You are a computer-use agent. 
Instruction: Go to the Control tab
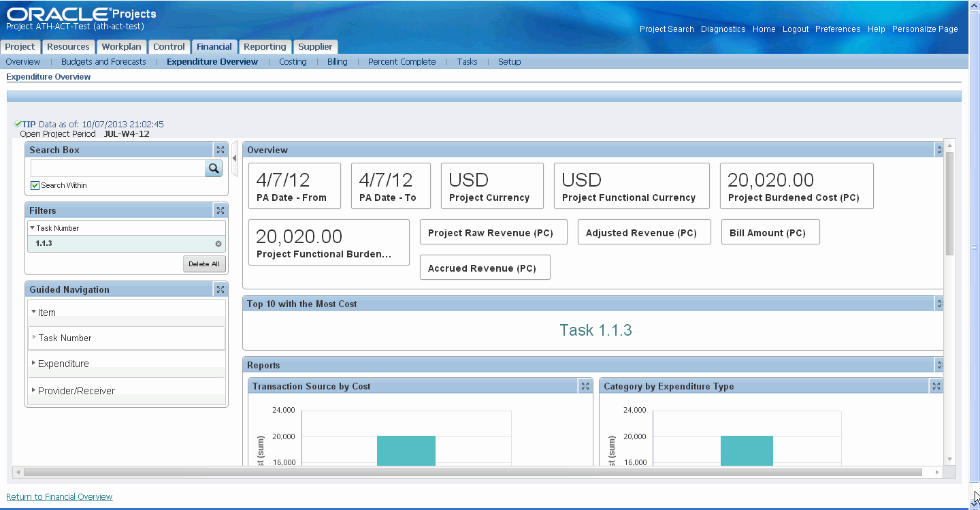click(169, 47)
